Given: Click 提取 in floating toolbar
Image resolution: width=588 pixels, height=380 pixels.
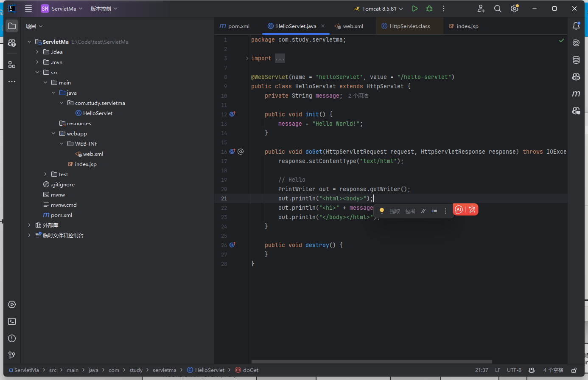Looking at the screenshot, I should (395, 211).
